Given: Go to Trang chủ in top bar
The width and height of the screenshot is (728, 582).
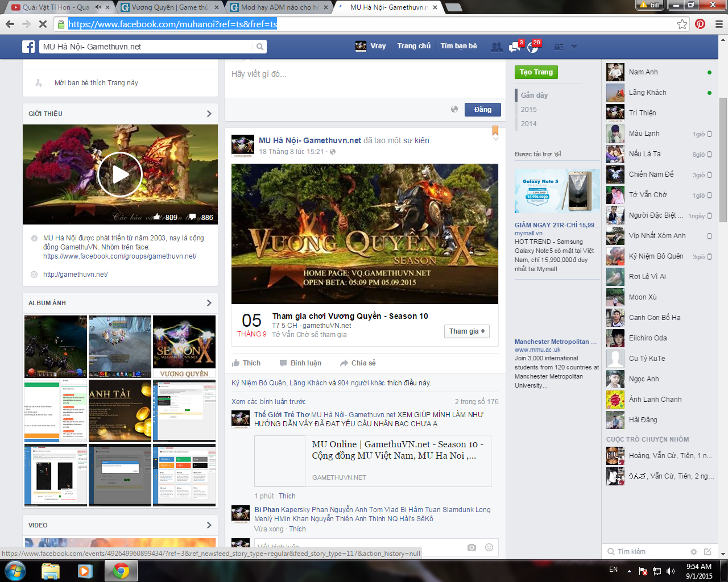Looking at the screenshot, I should 413,46.
